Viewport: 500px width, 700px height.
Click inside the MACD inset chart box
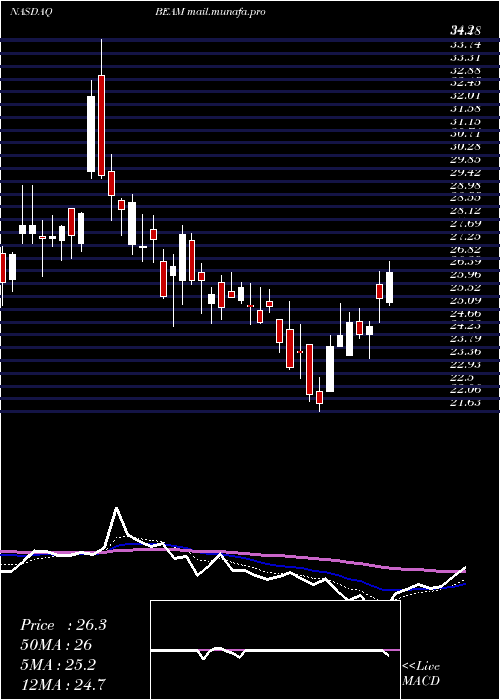275,650
